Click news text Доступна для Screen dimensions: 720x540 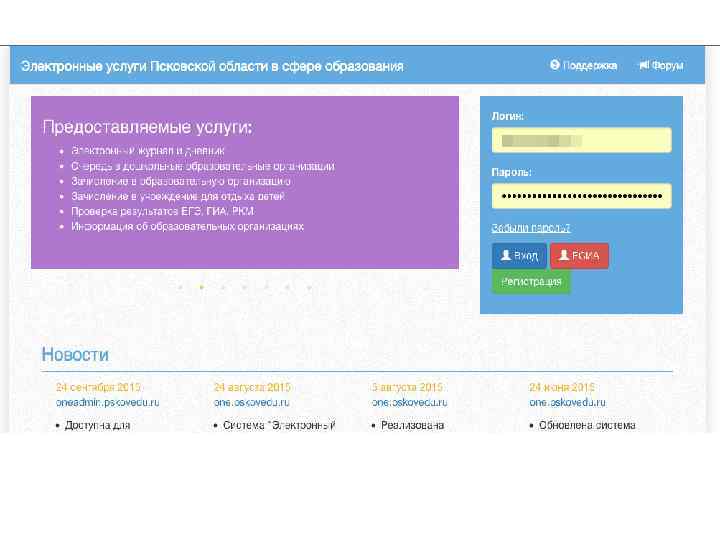(97, 425)
